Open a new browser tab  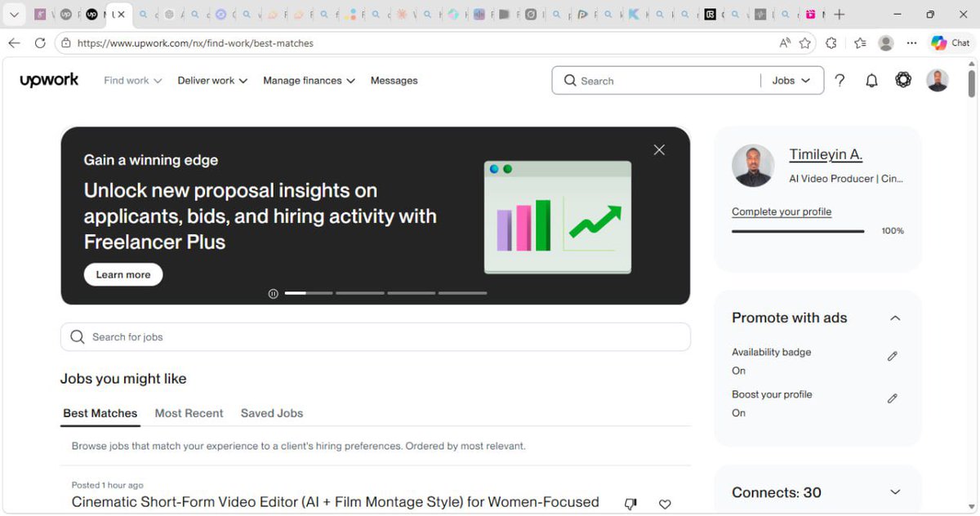pos(840,15)
